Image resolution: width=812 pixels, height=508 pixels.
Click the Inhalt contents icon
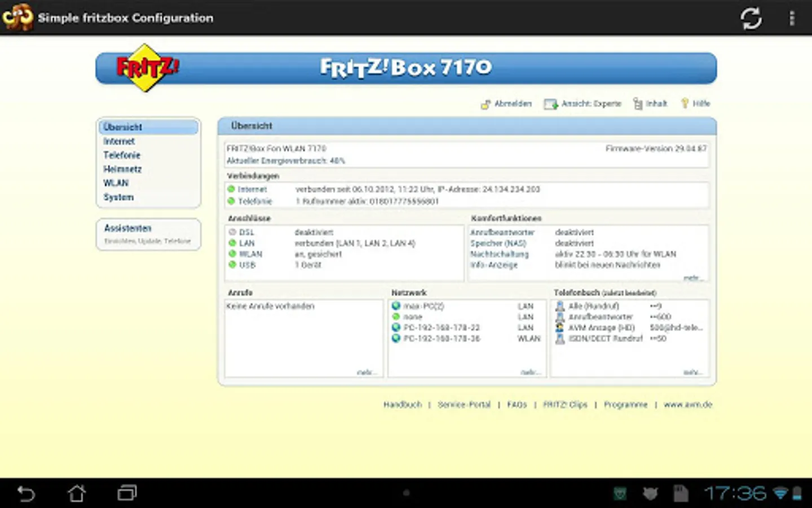pyautogui.click(x=638, y=104)
